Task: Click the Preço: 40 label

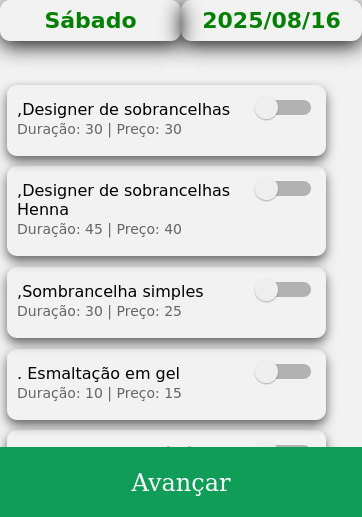Action: [149, 229]
